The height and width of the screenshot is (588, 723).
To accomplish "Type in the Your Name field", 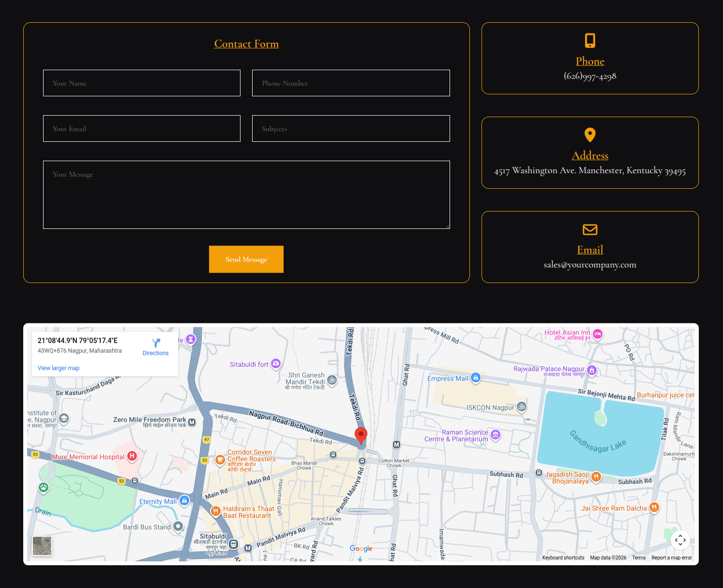I will click(142, 83).
